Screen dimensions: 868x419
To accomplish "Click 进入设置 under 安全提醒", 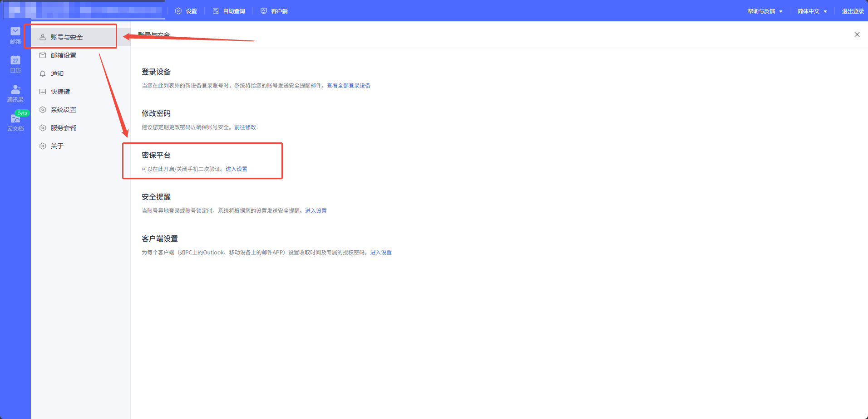I will pos(316,210).
